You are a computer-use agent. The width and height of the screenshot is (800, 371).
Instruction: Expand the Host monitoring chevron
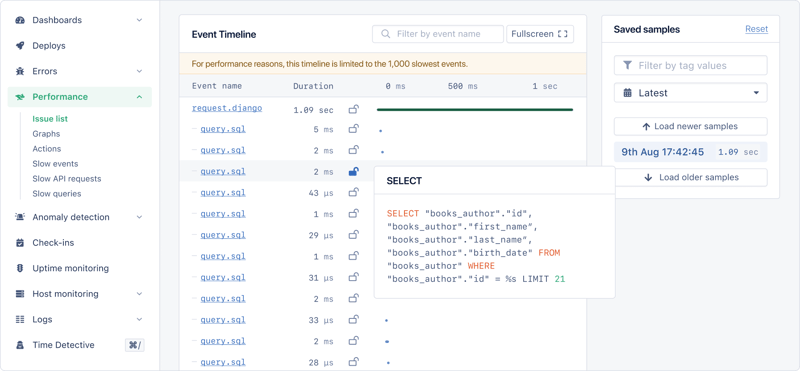[x=139, y=294]
